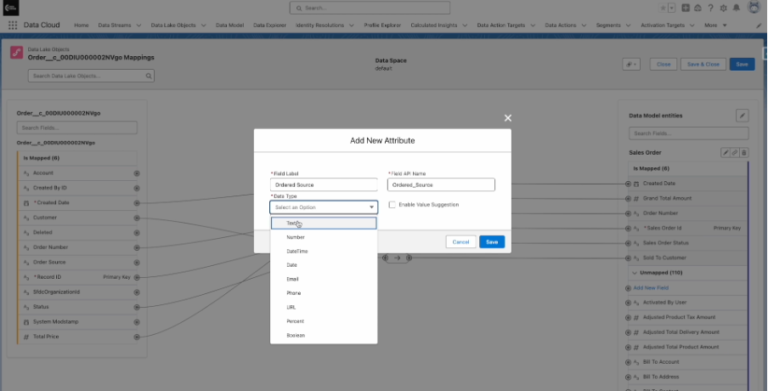Screen dimensions: 768x391
Task: Click the edit pencil icon beside Sales Order
Action: point(725,153)
